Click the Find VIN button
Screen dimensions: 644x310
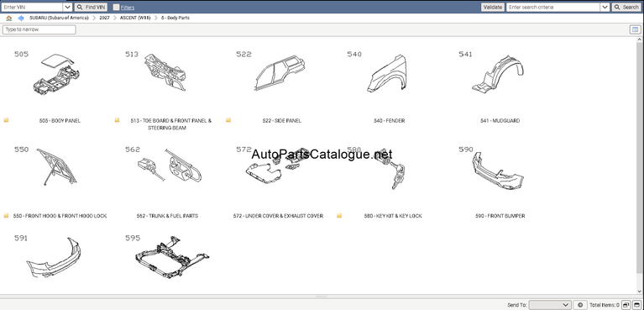point(91,7)
